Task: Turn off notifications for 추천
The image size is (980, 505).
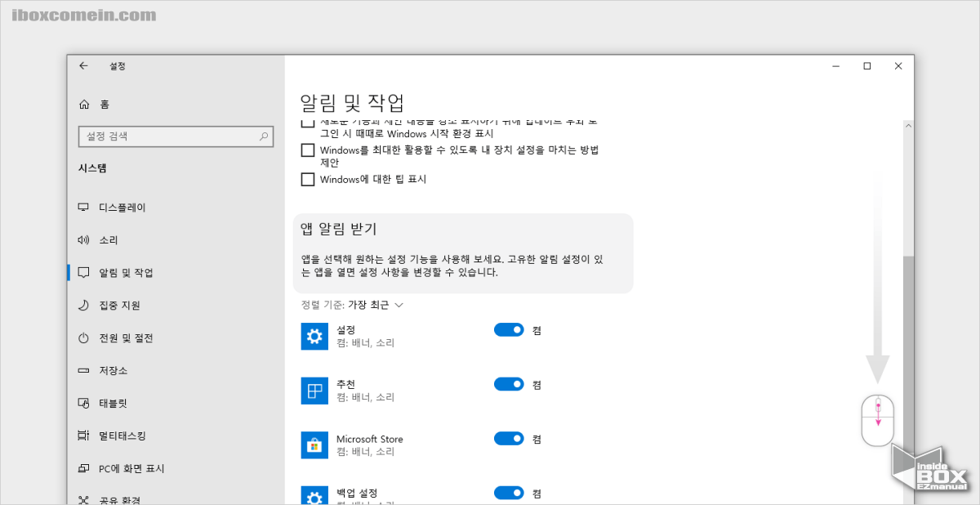Action: tap(509, 384)
